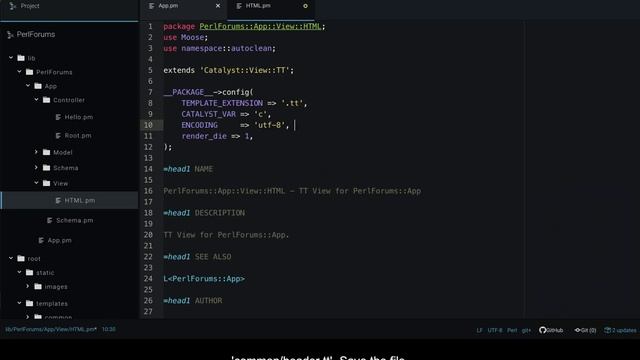Click the root folder icon
The width and height of the screenshot is (640, 360).
[21, 258]
